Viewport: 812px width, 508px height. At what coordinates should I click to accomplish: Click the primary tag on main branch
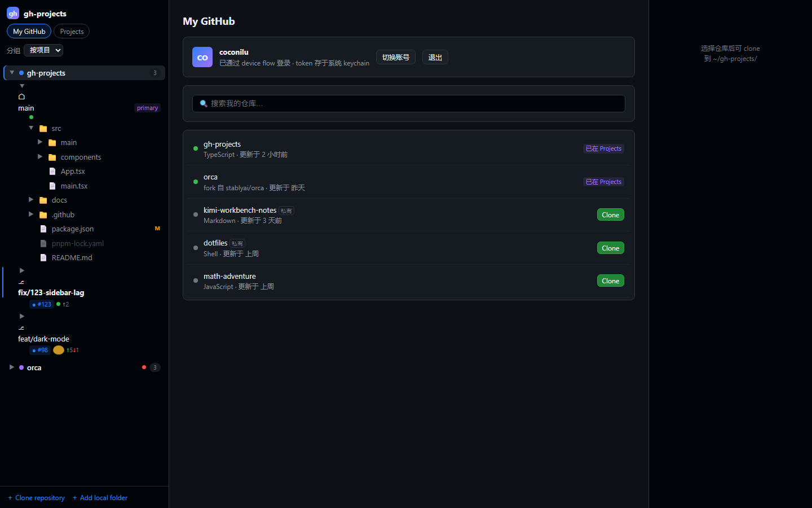click(147, 108)
